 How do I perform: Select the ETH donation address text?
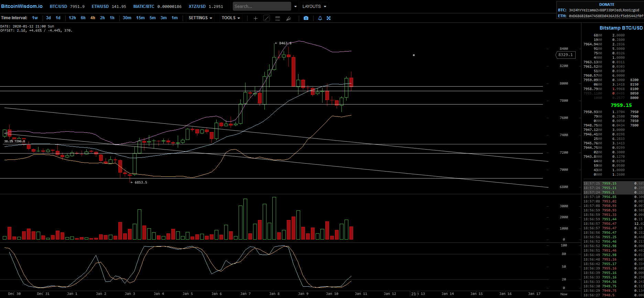(606, 16)
